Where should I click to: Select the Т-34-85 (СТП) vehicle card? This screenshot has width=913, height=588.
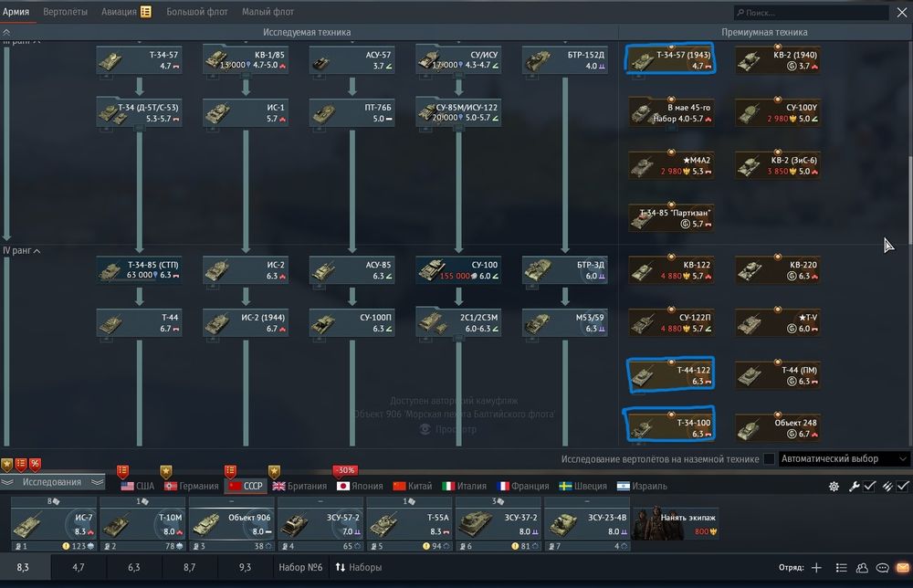coord(139,270)
